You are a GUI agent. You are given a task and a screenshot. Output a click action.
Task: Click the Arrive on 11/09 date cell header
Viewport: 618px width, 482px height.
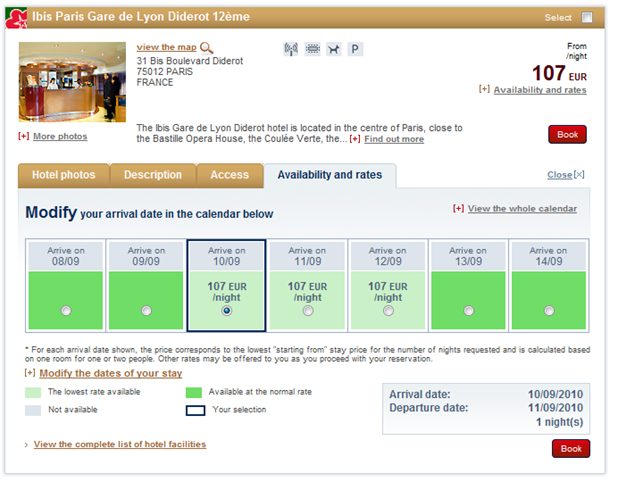[307, 256]
